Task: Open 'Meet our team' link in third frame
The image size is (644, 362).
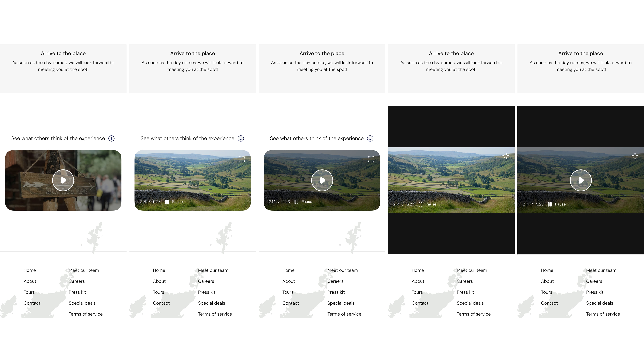Action: (342, 270)
